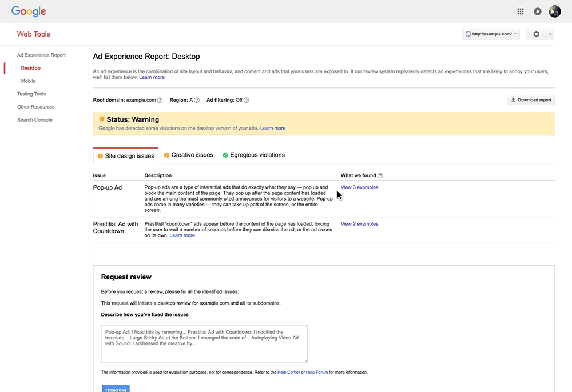The width and height of the screenshot is (572, 392).
Task: Click help icon next to Ad filtering
Action: coord(246,100)
